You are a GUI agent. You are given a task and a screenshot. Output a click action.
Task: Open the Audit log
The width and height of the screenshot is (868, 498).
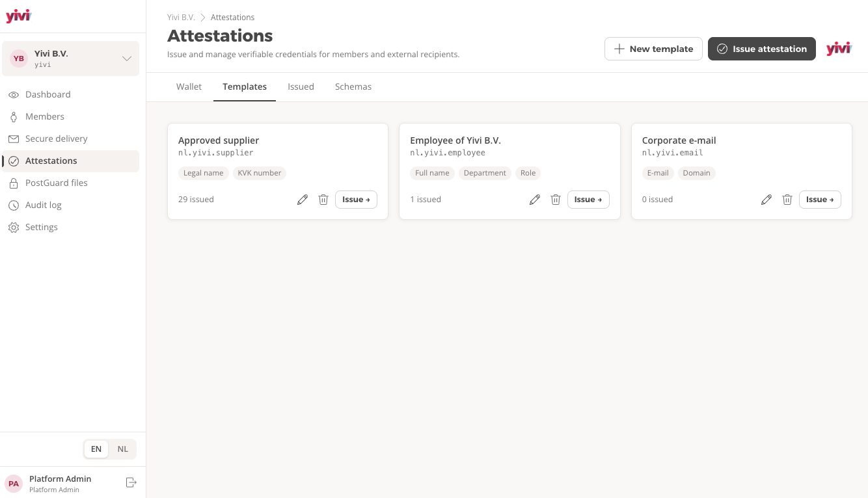[70, 205]
